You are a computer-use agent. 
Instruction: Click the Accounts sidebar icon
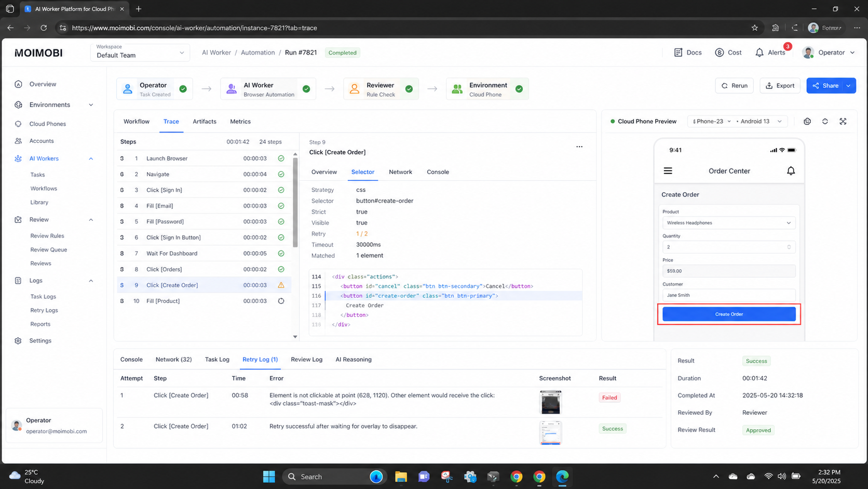pyautogui.click(x=18, y=141)
